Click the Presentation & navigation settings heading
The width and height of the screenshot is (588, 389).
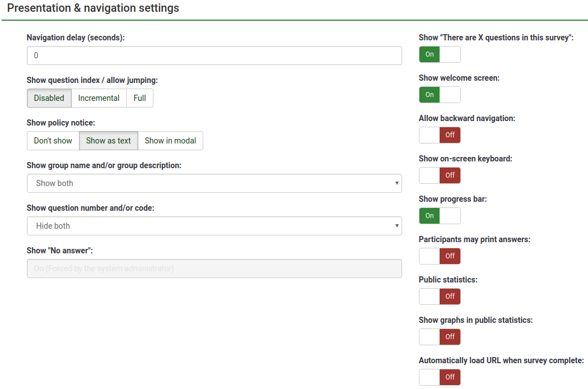pos(93,8)
